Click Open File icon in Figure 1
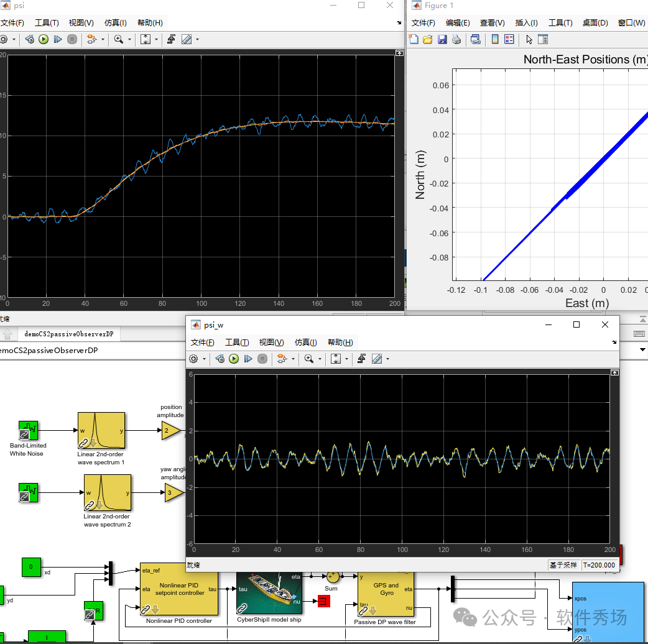This screenshot has height=644, width=648. [428, 40]
